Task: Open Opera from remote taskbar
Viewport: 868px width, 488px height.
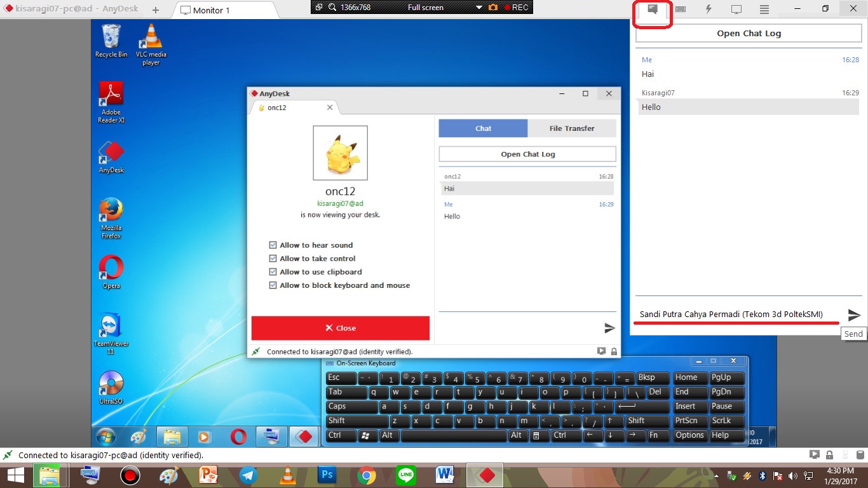Action: click(x=239, y=437)
